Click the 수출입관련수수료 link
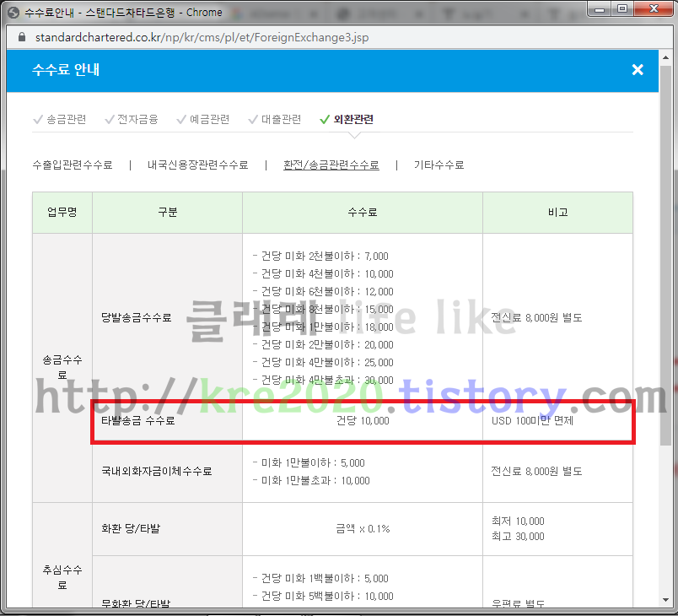The height and width of the screenshot is (616, 678). 73,165
